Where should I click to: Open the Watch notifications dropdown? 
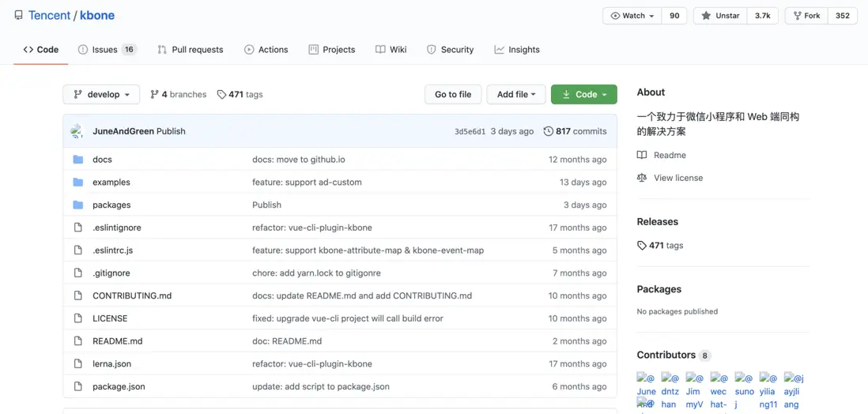click(632, 16)
